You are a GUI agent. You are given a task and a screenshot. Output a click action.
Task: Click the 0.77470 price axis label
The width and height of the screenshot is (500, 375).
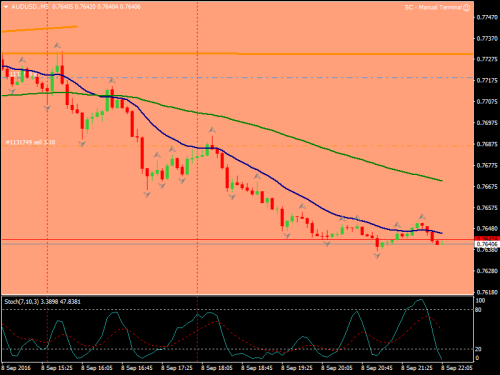point(487,17)
